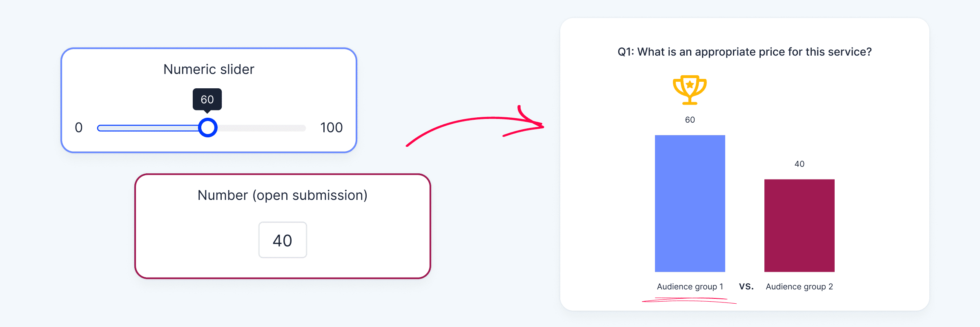The image size is (980, 327).
Task: Click the filled blue slider track
Action: (148, 128)
